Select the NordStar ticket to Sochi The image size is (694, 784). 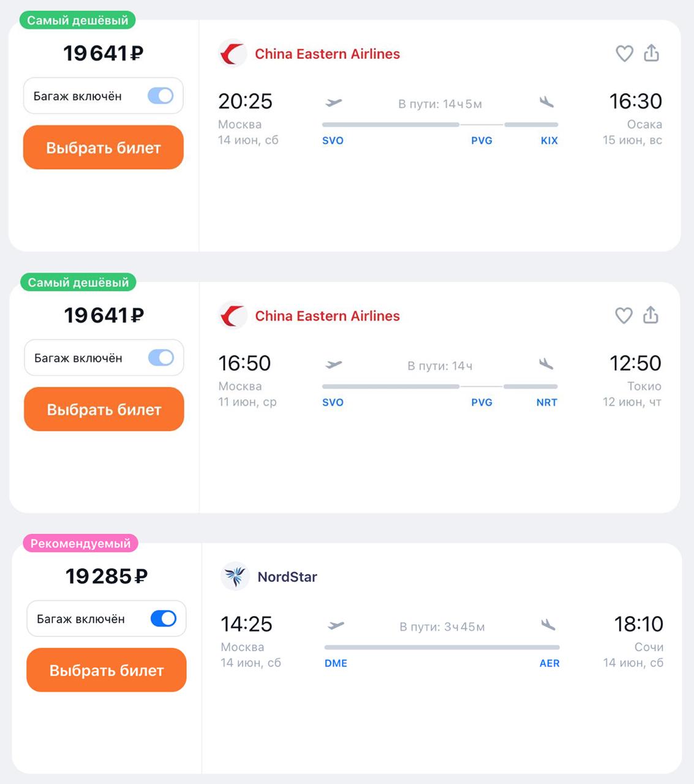tap(107, 670)
